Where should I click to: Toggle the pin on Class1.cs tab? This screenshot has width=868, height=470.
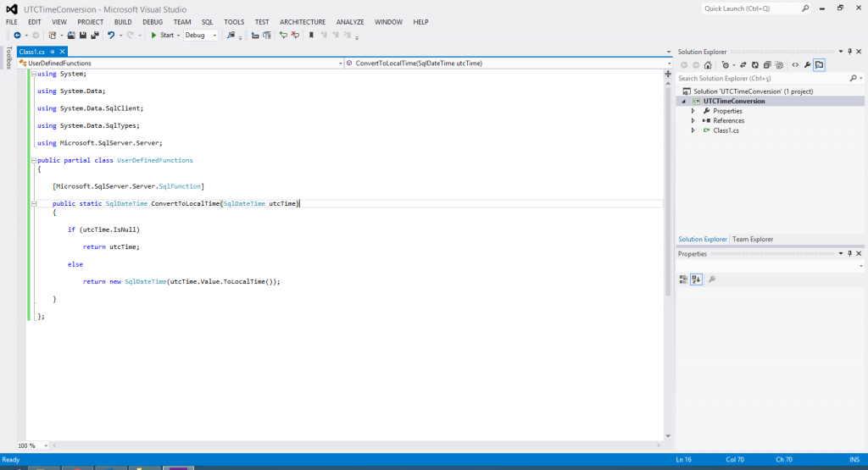[53, 52]
